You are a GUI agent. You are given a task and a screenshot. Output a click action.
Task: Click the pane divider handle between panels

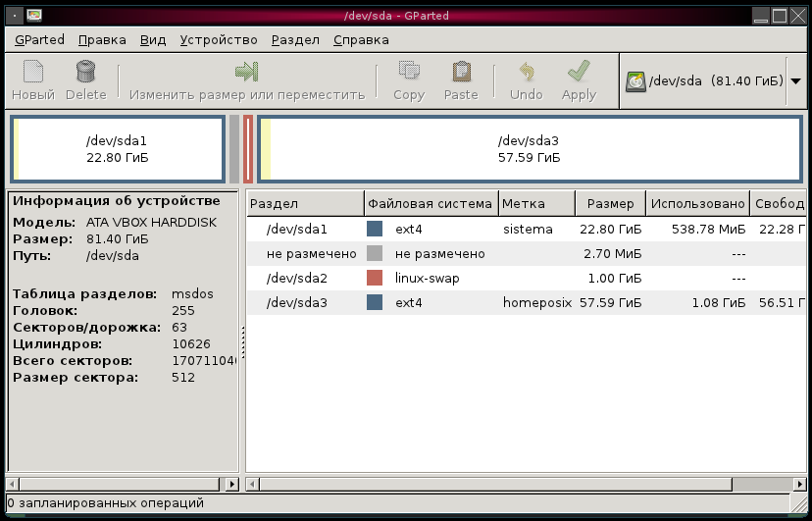pyautogui.click(x=242, y=341)
